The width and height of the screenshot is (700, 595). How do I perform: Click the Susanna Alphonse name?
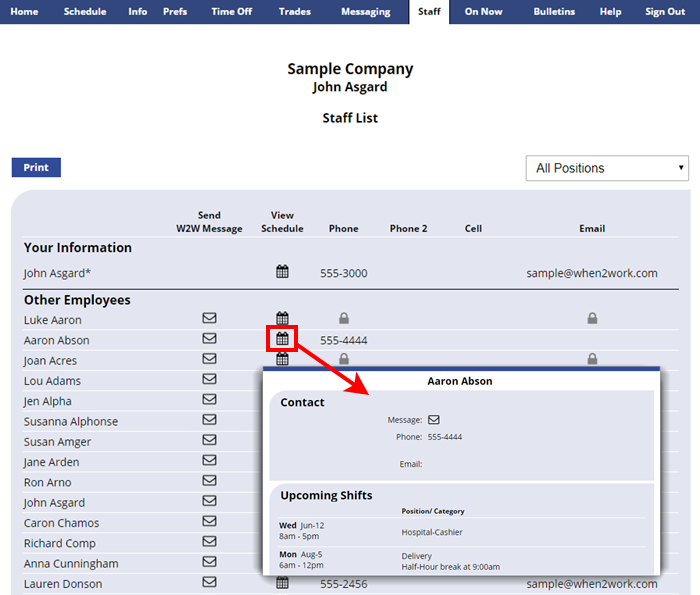pos(71,422)
